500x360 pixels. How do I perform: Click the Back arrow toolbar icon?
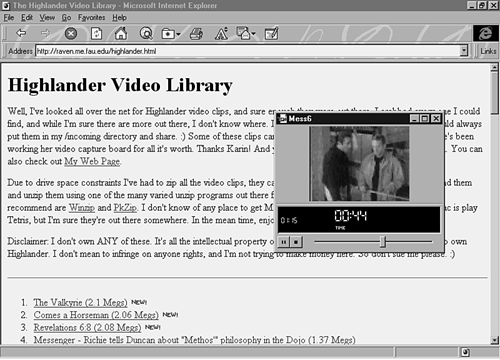tap(21, 33)
